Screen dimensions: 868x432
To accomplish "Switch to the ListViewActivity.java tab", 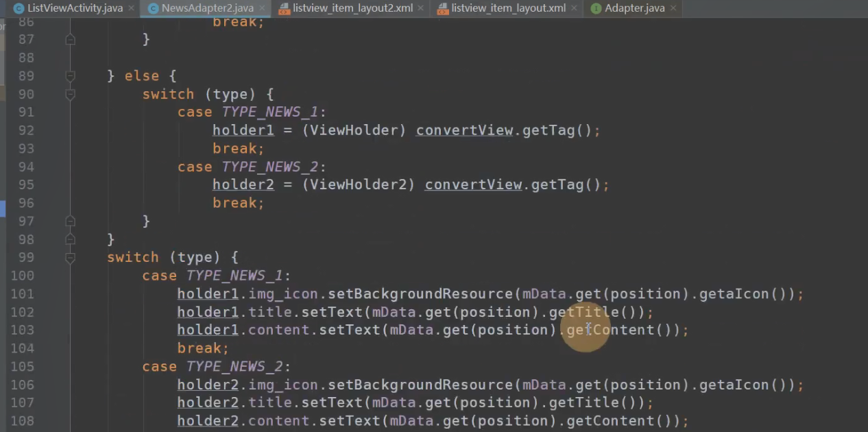I will (75, 8).
